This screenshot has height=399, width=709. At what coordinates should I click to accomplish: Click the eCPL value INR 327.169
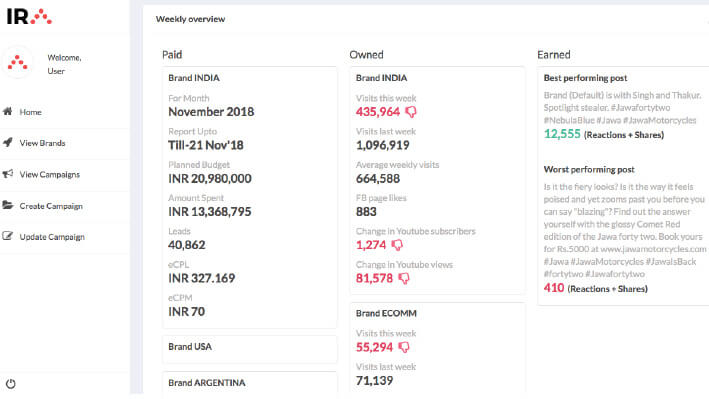click(202, 278)
